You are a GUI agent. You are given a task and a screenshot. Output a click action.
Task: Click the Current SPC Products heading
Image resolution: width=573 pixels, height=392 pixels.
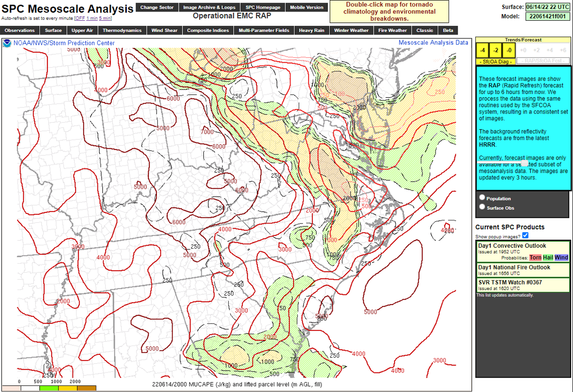pyautogui.click(x=510, y=227)
